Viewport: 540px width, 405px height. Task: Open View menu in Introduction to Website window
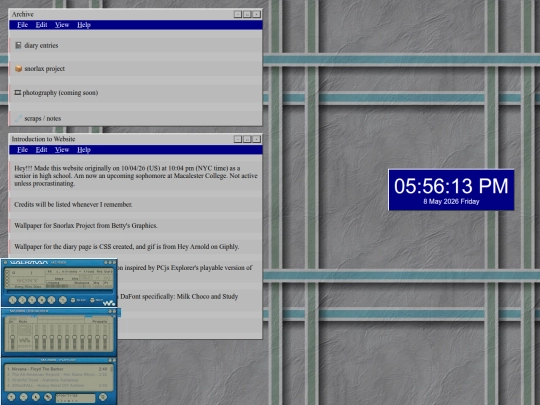[62, 149]
